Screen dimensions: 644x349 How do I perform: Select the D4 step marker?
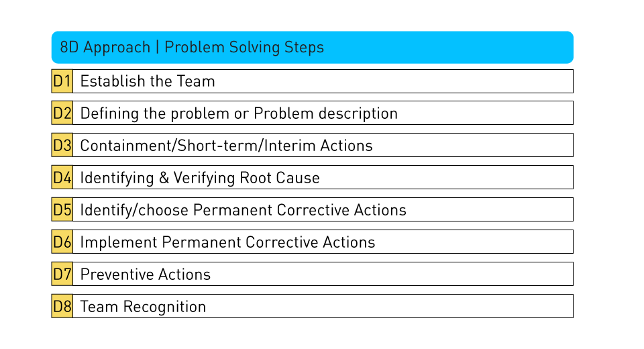point(62,178)
